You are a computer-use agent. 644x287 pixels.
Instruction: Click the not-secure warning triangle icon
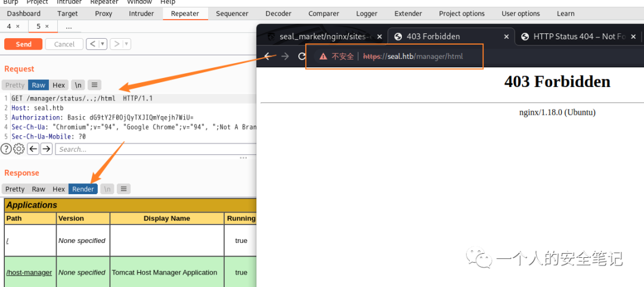click(x=323, y=56)
